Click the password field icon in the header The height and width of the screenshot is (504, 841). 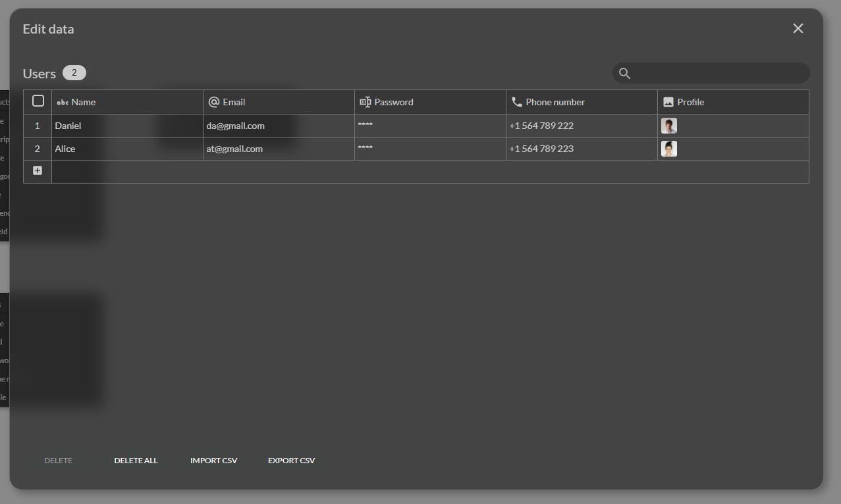(366, 102)
